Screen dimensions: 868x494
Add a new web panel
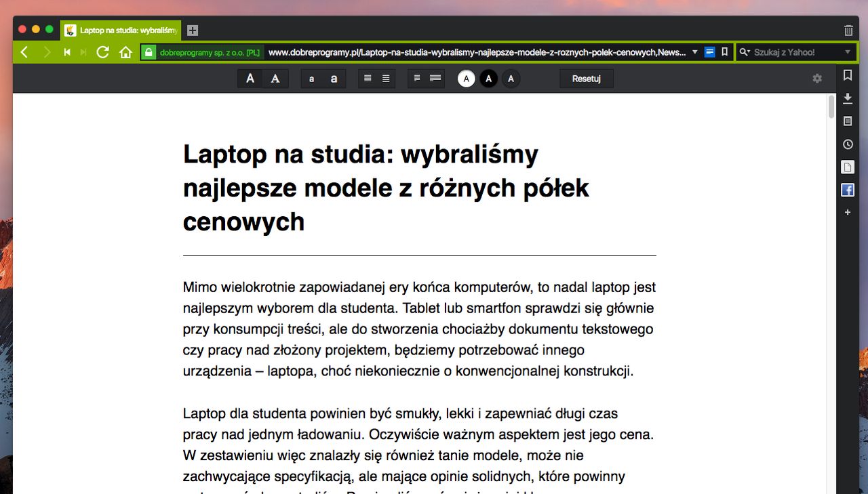coord(848,213)
